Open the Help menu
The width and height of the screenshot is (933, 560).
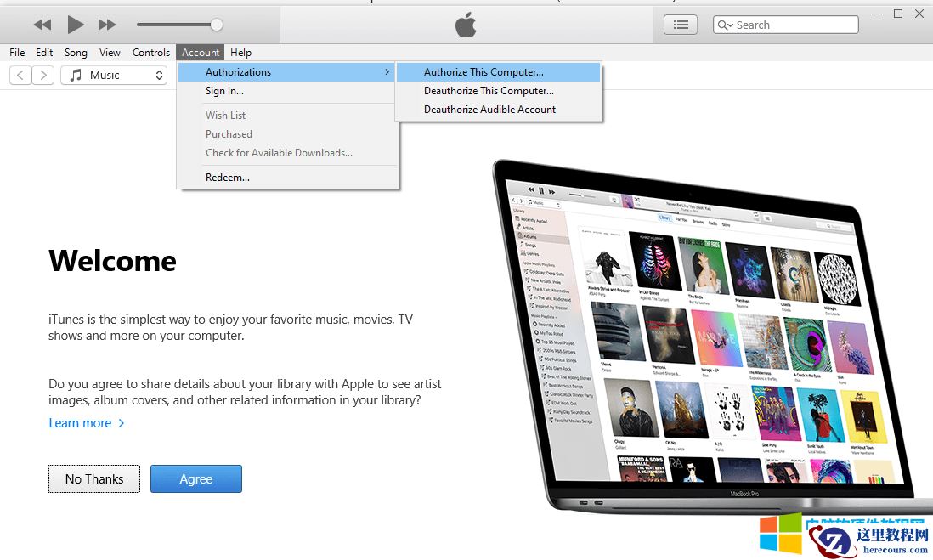pos(241,53)
